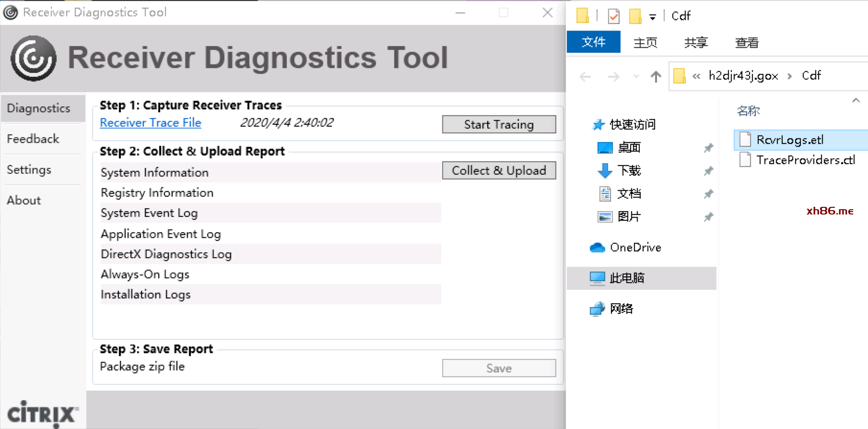Screen dimensions: 868x429
Task: Click the RcvrLogs.etl file icon
Action: (x=745, y=139)
